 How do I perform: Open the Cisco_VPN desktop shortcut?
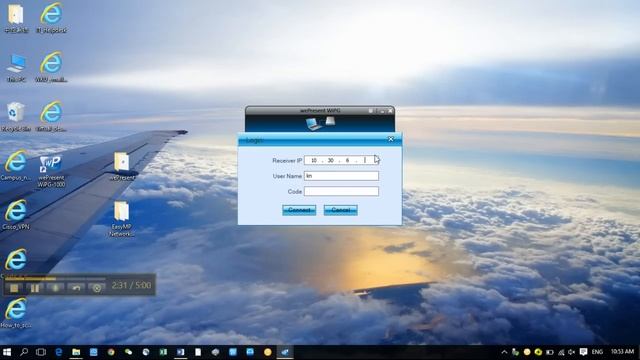click(x=16, y=215)
